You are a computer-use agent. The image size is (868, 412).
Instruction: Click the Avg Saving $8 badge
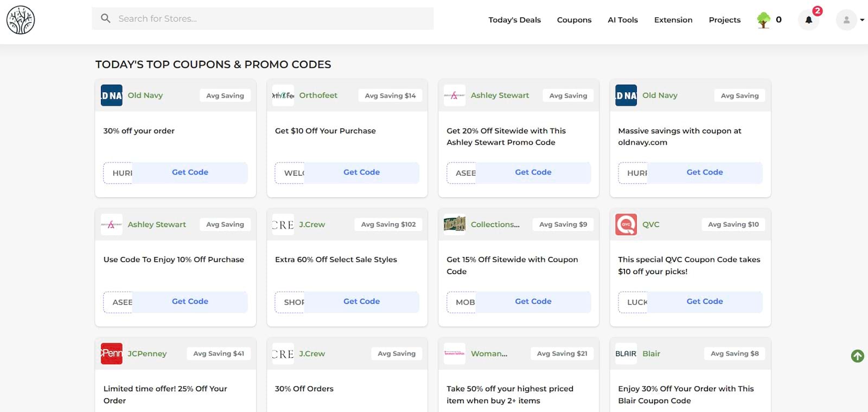pyautogui.click(x=735, y=353)
